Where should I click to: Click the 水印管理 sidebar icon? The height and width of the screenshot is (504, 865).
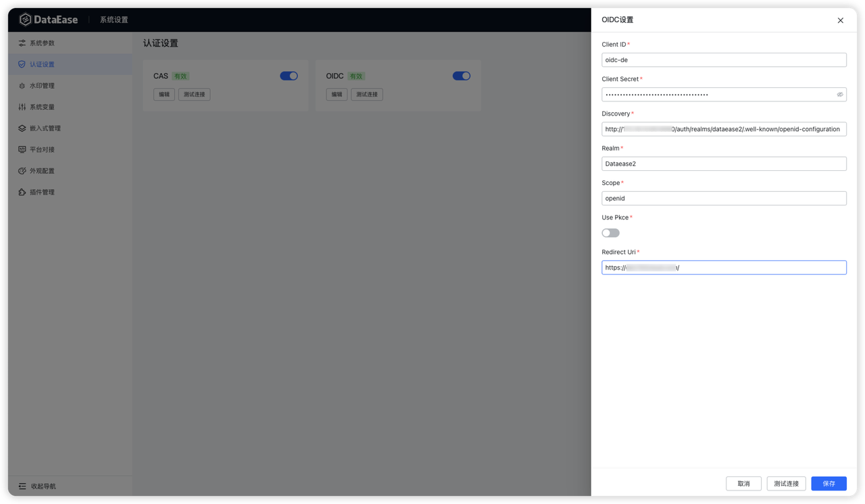[x=22, y=86]
